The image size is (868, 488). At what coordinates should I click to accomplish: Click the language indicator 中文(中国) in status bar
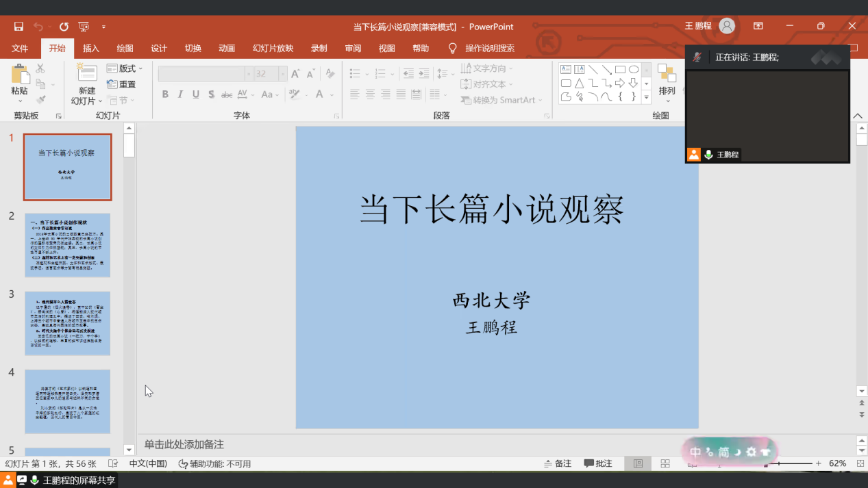click(148, 463)
